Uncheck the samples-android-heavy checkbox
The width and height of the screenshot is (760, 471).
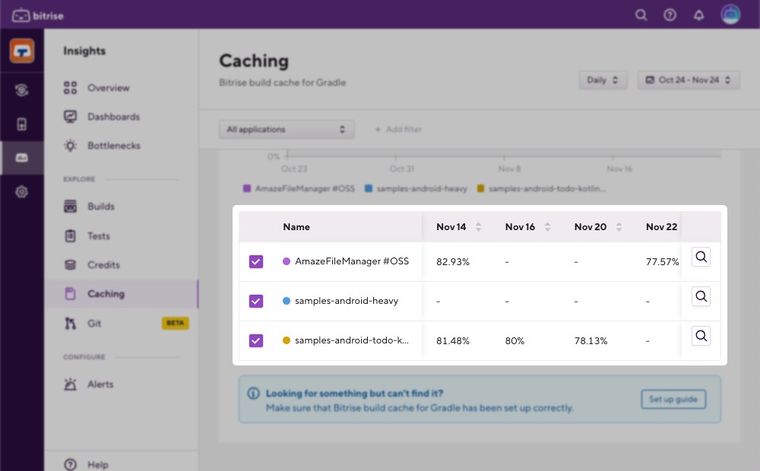click(256, 301)
